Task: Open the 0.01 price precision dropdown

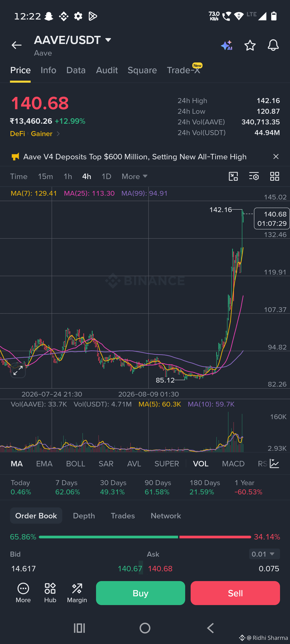Action: pos(264,554)
